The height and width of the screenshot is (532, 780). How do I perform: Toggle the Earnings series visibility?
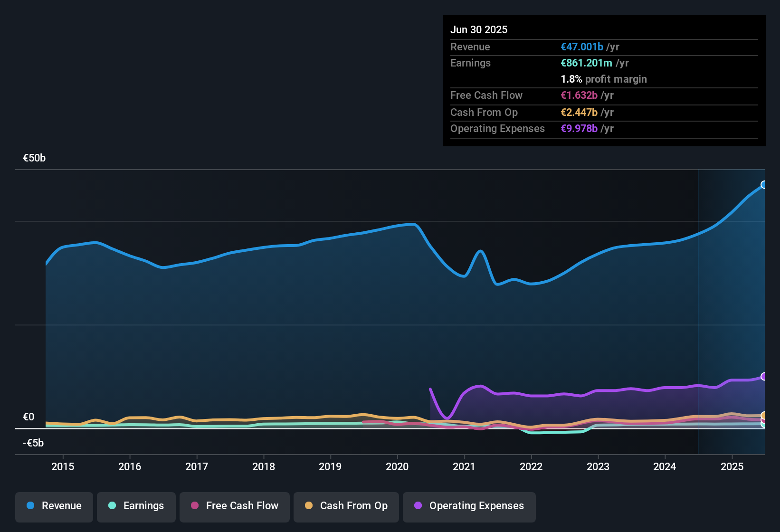coord(136,506)
